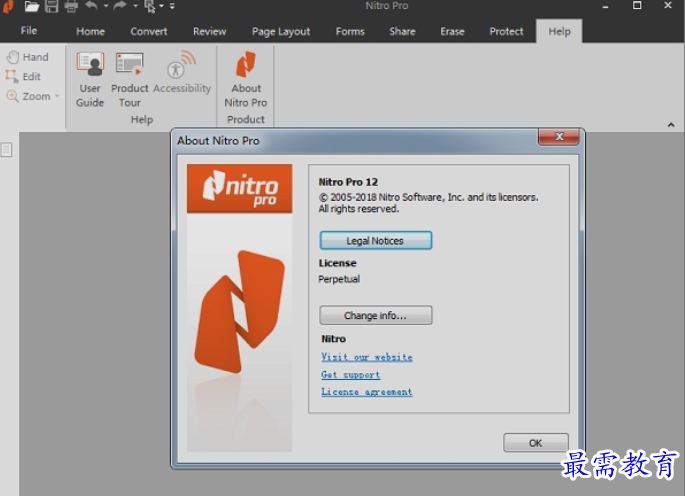The image size is (685, 496).
Task: Click the select cursor tool icon in title bar
Action: click(150, 6)
